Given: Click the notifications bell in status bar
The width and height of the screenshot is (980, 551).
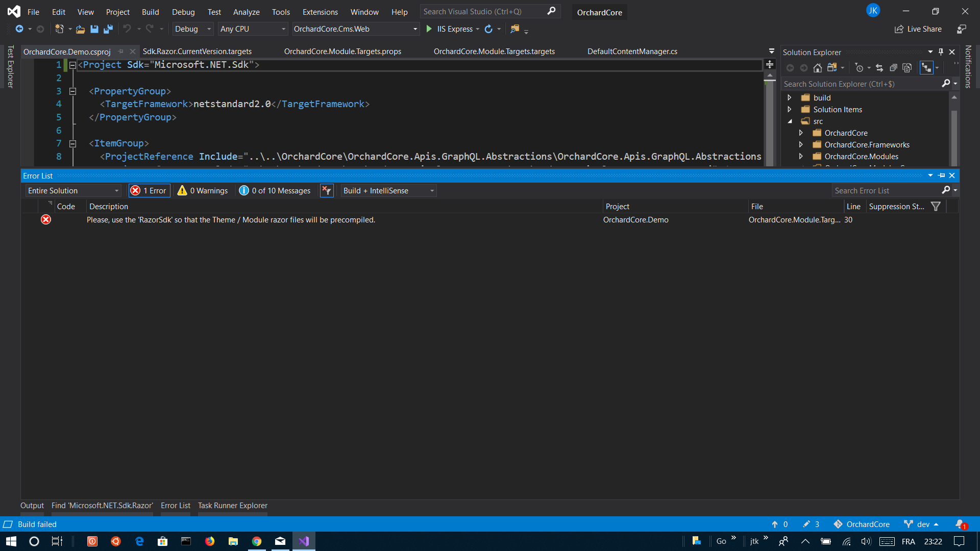Looking at the screenshot, I should click(961, 524).
